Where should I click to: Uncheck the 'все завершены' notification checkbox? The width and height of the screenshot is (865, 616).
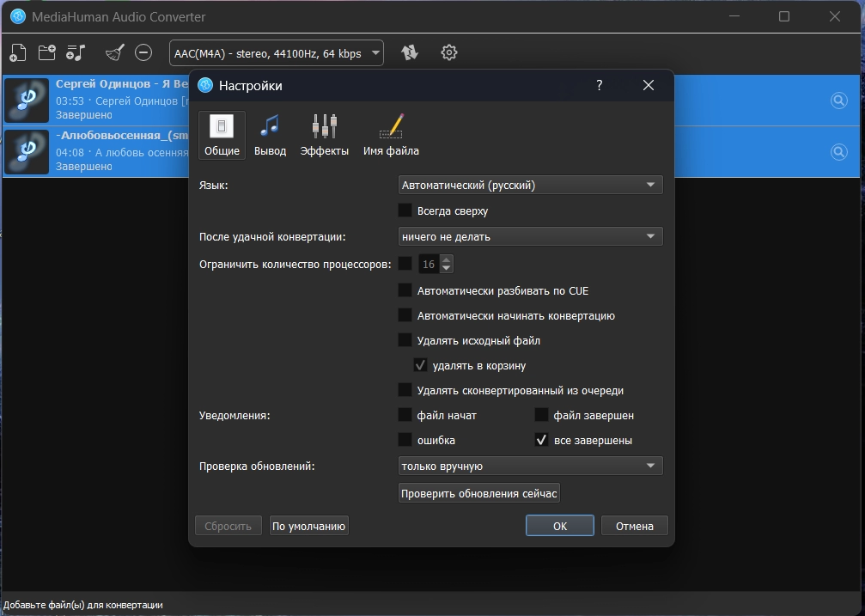click(541, 440)
